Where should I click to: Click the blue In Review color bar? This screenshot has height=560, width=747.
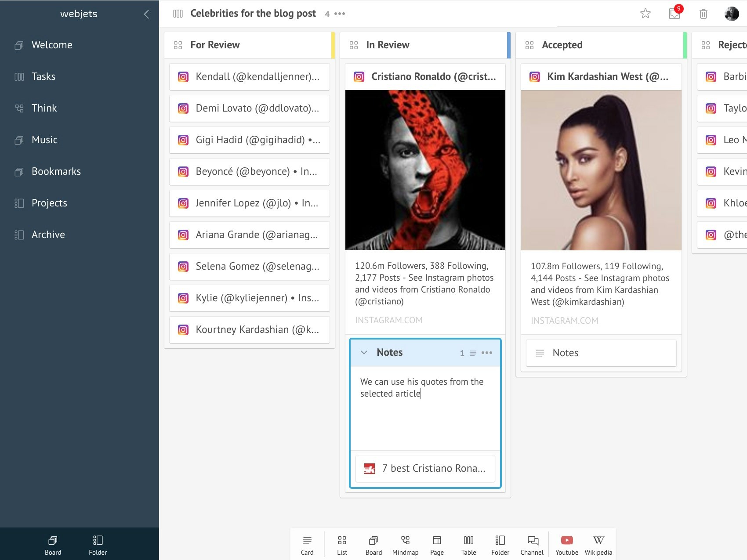pos(509,45)
